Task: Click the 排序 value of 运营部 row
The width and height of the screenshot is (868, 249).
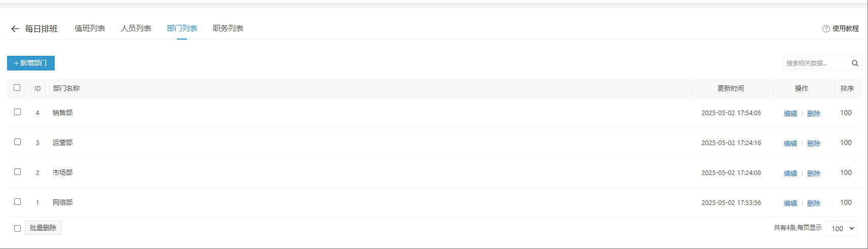Action: coord(846,143)
